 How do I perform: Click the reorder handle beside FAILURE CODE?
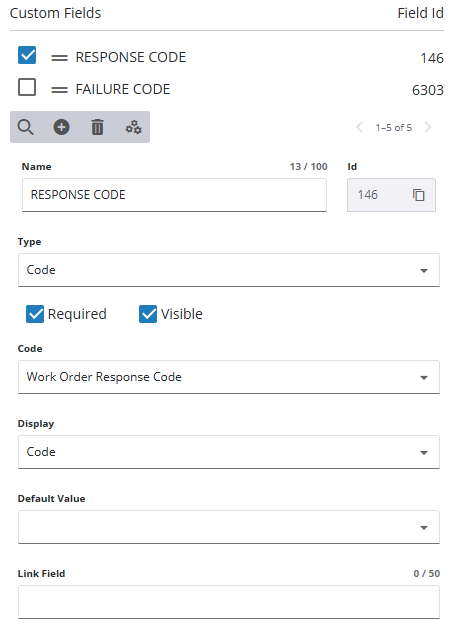tap(59, 90)
